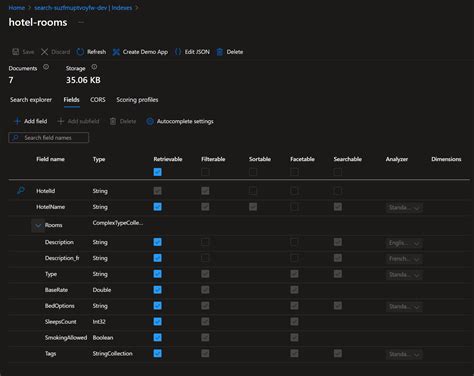Image resolution: width=474 pixels, height=376 pixels.
Task: Click the Discard X icon
Action: pyautogui.click(x=45, y=52)
